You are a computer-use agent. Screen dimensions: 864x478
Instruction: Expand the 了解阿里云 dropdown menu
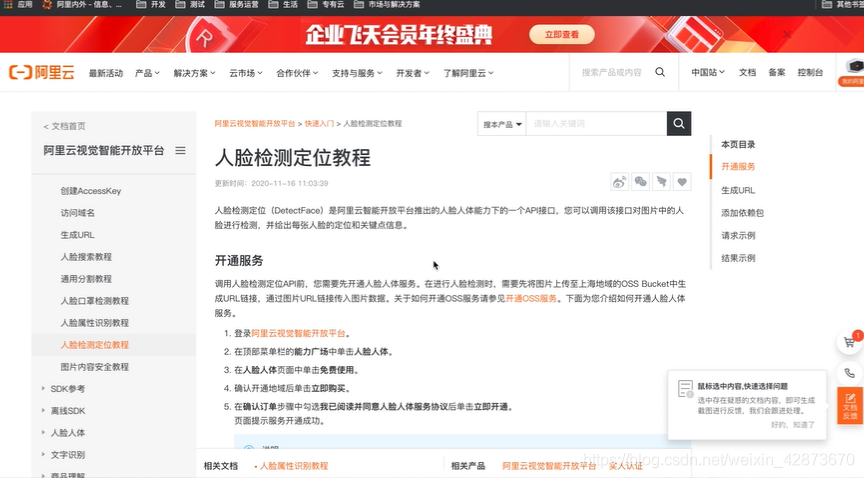pos(468,73)
